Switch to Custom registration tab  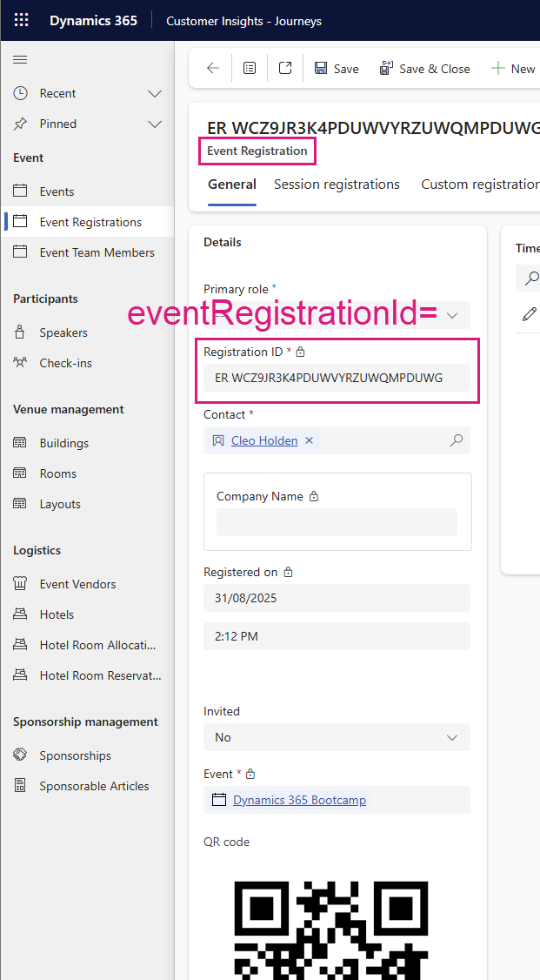(x=480, y=185)
